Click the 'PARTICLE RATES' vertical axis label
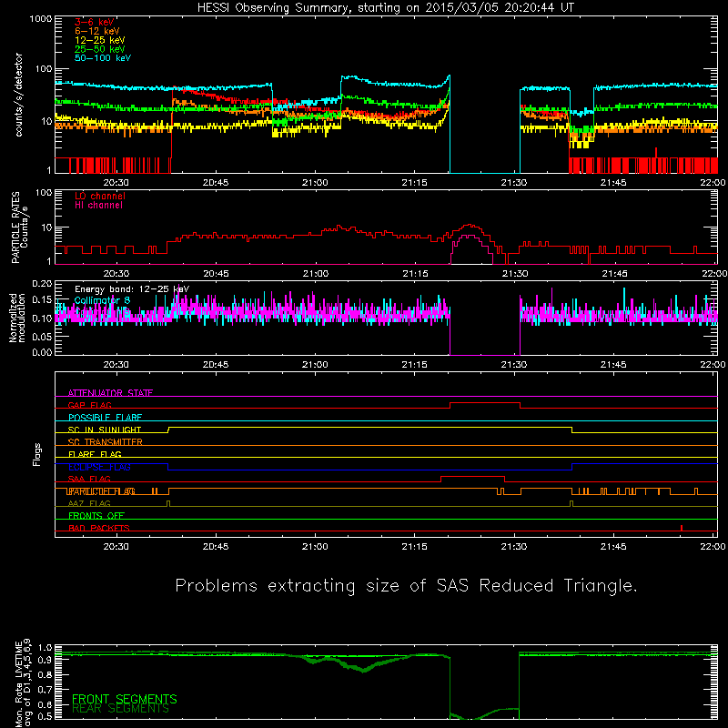This screenshot has height=728, width=728. 15,227
